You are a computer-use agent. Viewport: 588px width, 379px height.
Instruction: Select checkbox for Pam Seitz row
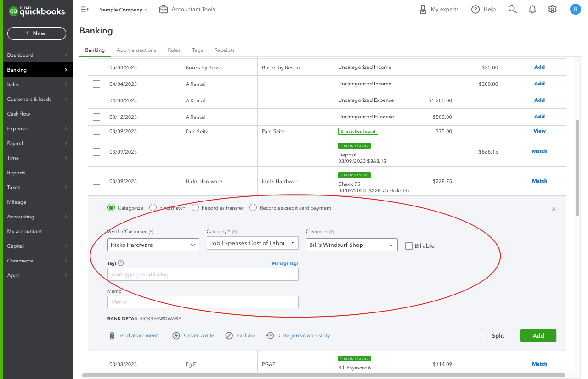(x=96, y=131)
